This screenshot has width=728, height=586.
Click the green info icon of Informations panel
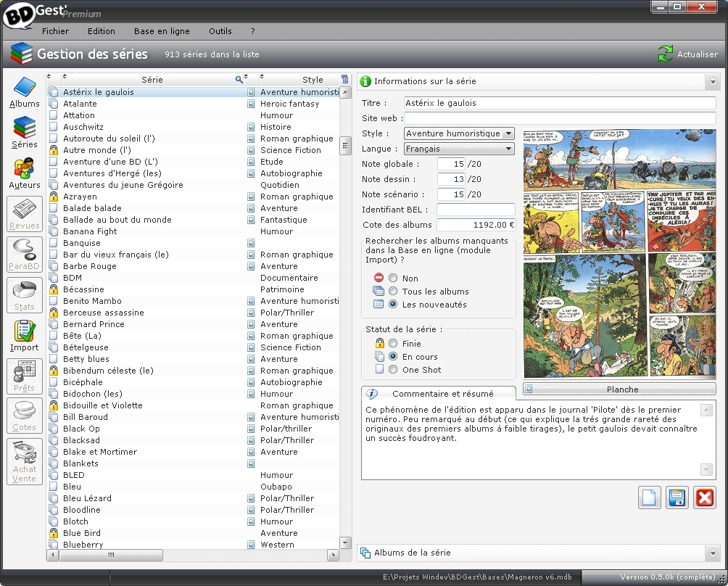tap(365, 81)
